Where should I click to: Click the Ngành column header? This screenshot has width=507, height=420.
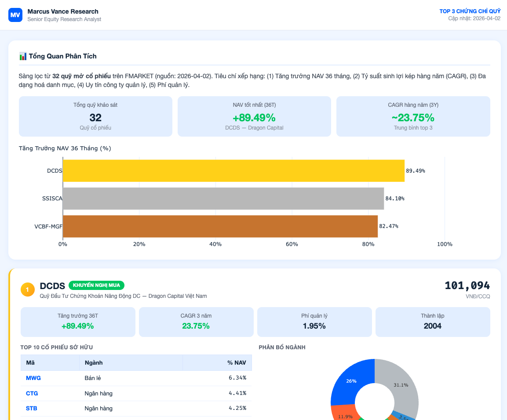(93, 362)
